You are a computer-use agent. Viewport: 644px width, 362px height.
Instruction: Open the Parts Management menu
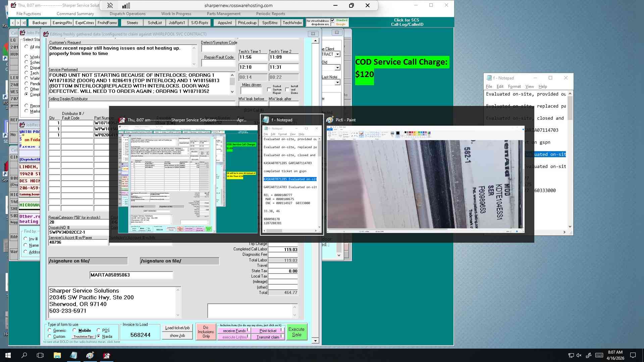[x=223, y=14]
